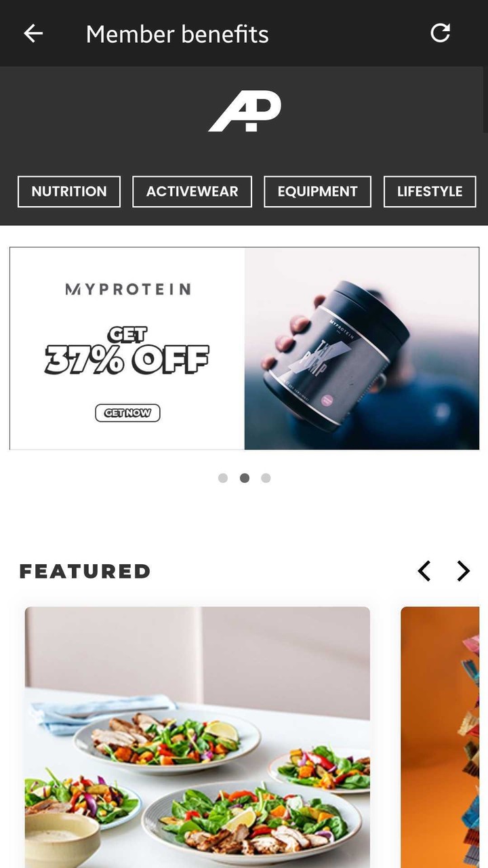Select the first carousel dot
The width and height of the screenshot is (488, 868).
[222, 478]
